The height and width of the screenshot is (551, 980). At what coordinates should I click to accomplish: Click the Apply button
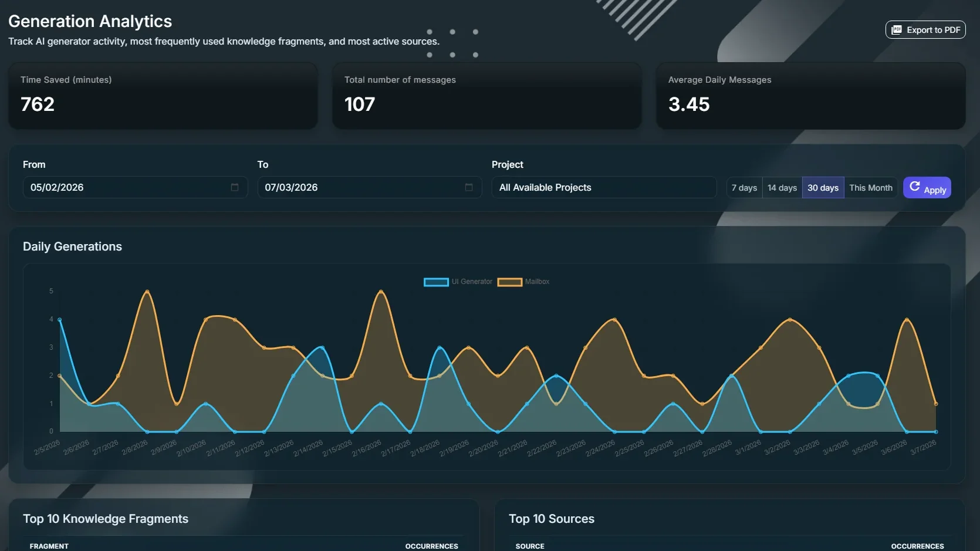click(x=927, y=188)
